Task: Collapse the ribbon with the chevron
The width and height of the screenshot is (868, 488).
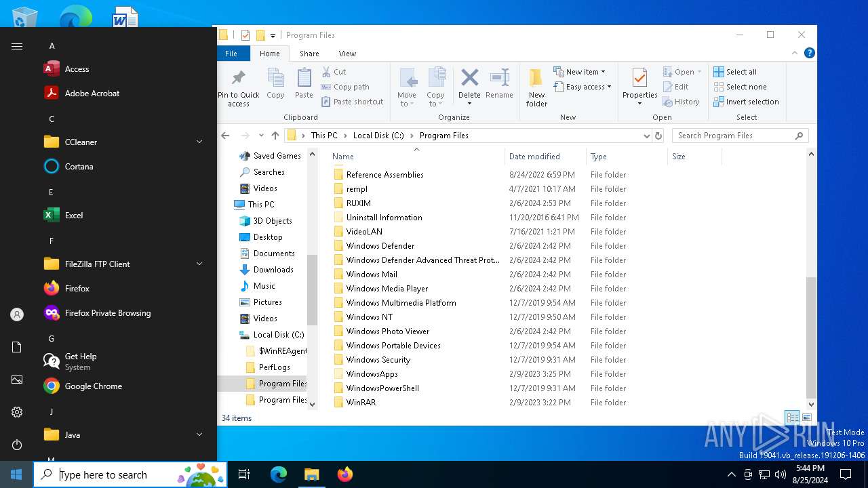Action: 795,53
